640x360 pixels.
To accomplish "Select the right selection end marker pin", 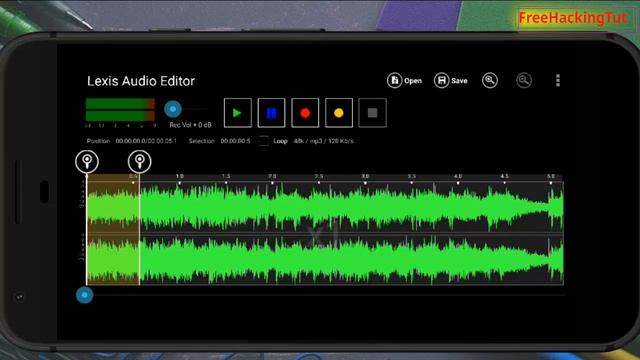I will (x=140, y=161).
